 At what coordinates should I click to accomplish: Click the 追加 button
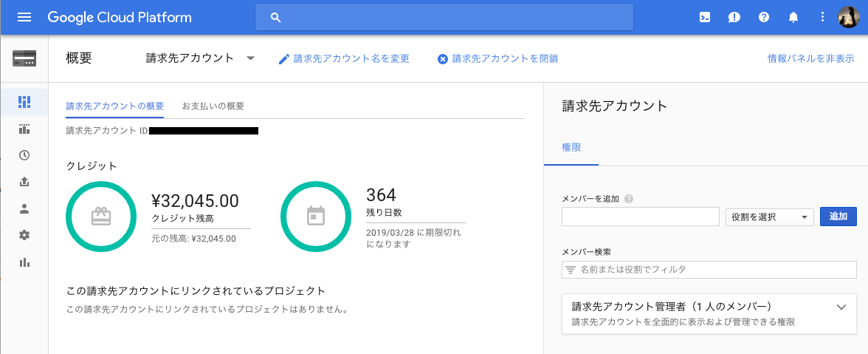pos(838,217)
